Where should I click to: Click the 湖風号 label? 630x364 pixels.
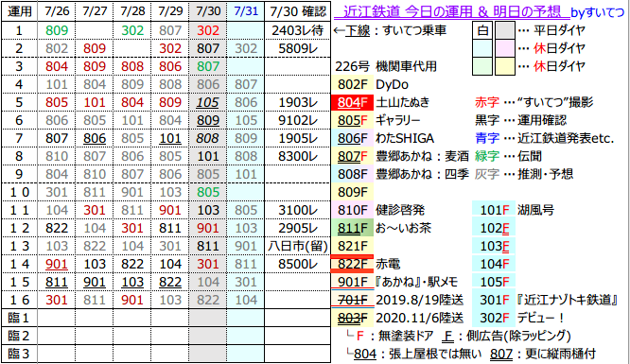535,210
